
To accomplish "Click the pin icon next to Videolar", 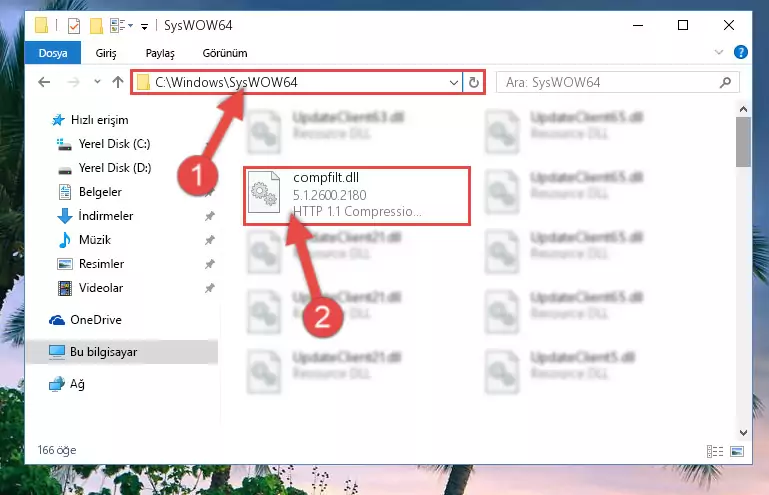I will click(x=209, y=288).
